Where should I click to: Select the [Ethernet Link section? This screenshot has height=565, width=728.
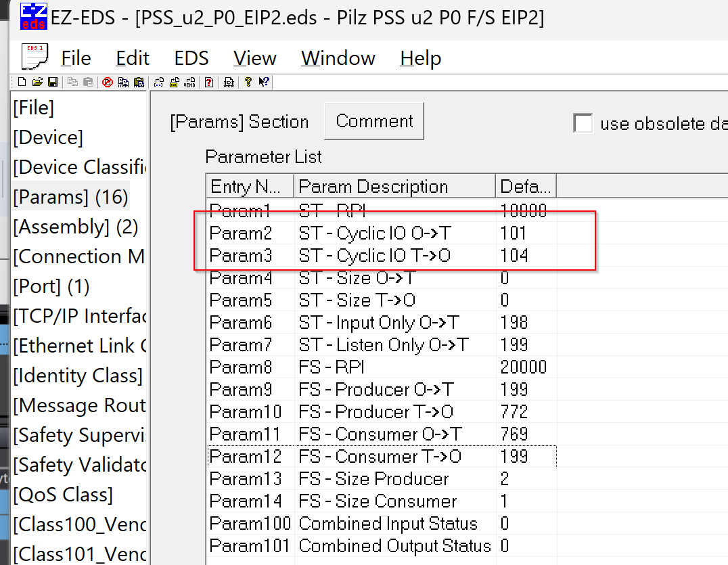tap(79, 346)
